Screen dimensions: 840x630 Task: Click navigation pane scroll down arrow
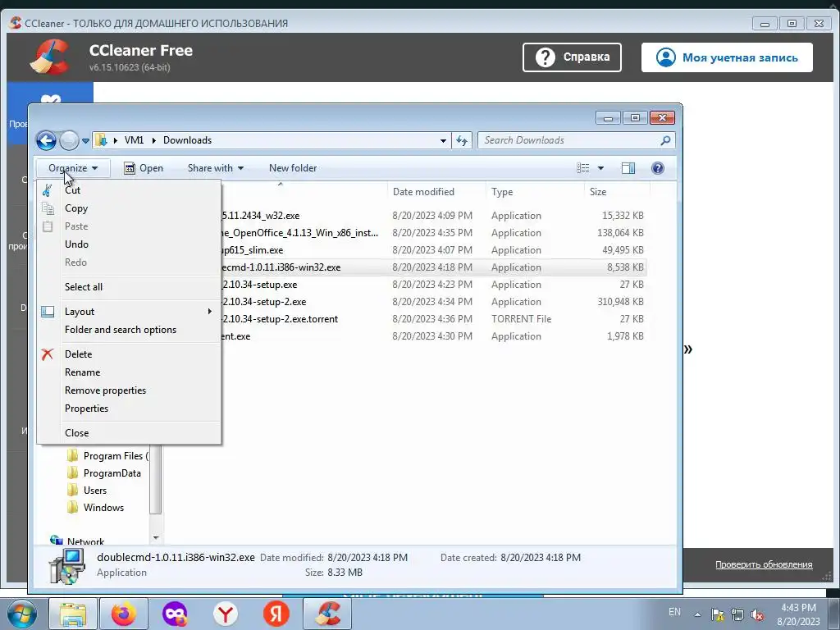pos(156,537)
